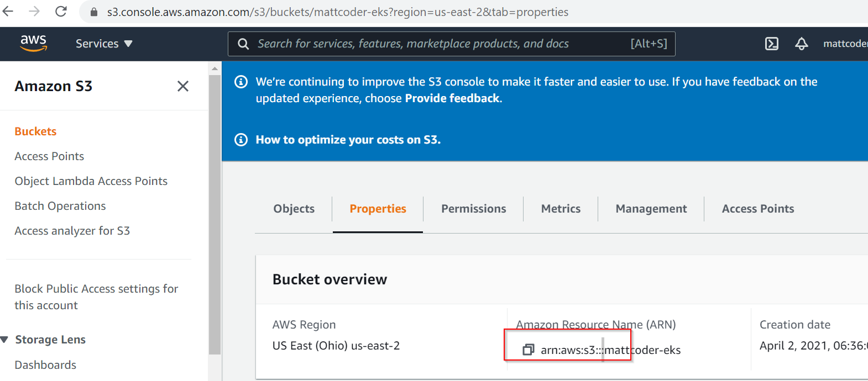
Task: Switch to the Permissions tab
Action: coord(473,209)
